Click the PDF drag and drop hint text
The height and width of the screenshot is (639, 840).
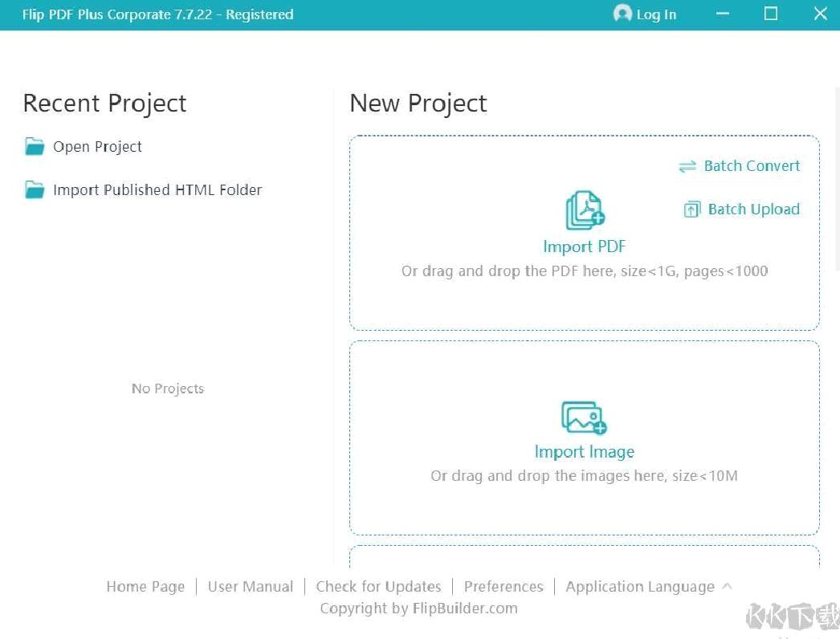(585, 271)
